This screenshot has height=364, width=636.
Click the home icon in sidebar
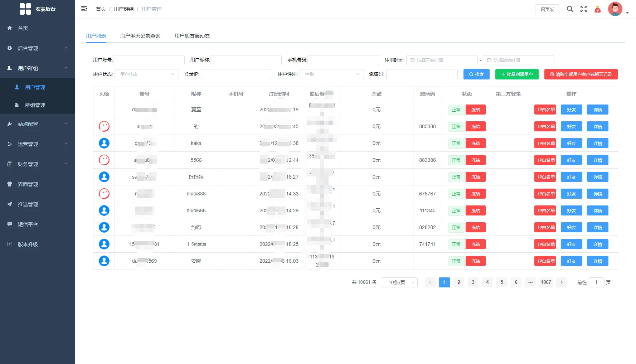click(x=10, y=28)
